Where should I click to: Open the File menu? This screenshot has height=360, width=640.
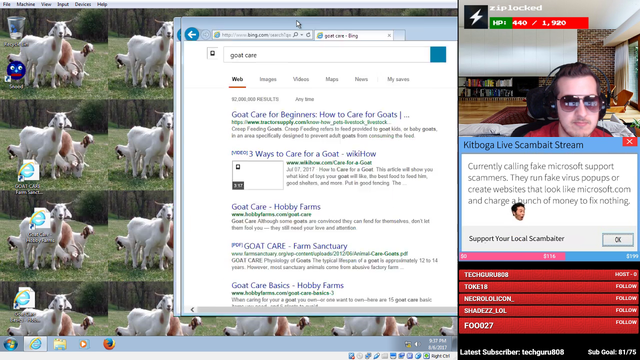coord(7,4)
